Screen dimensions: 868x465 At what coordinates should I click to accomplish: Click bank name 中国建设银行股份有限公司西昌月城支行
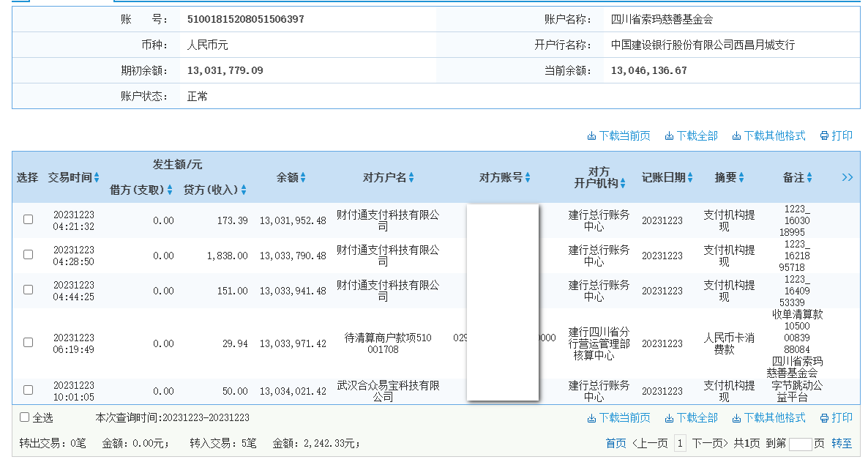[x=703, y=45]
